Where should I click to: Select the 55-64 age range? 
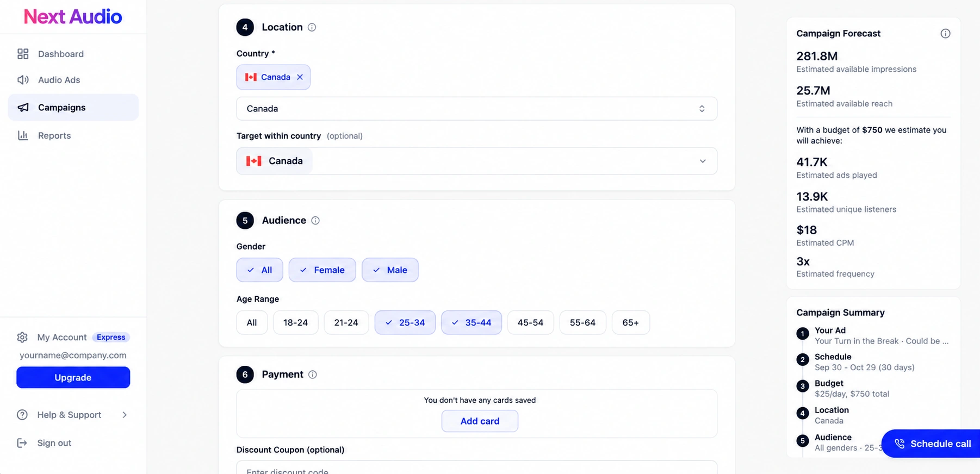point(582,322)
